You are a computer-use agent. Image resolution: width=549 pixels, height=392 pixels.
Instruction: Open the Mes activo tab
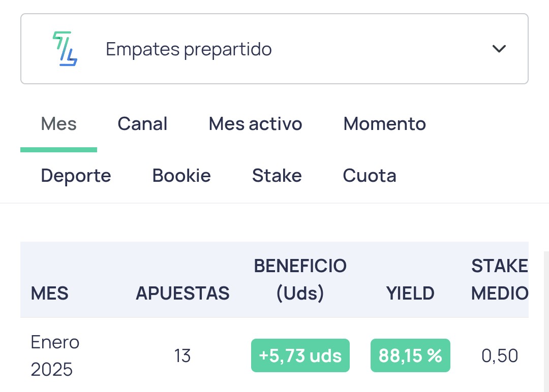(x=255, y=124)
